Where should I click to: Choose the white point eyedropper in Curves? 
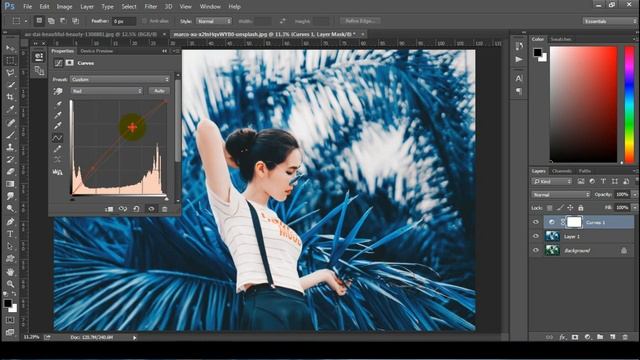point(58,126)
